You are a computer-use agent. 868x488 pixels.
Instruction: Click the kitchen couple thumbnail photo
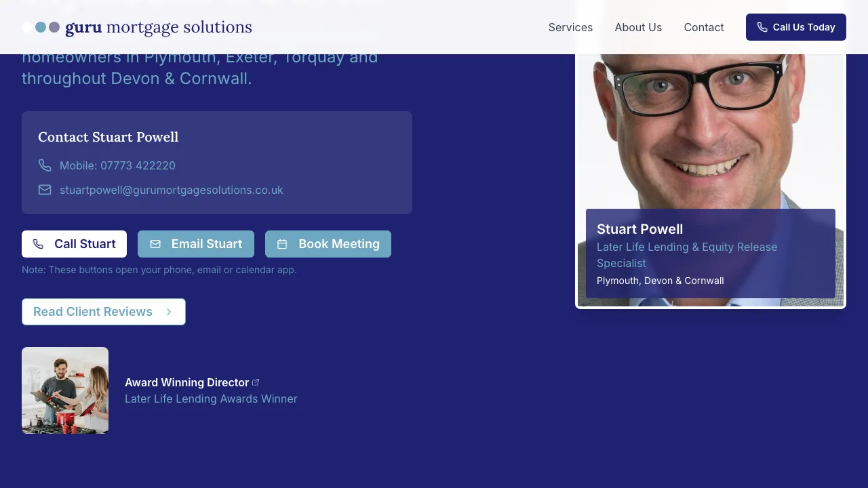click(x=65, y=390)
